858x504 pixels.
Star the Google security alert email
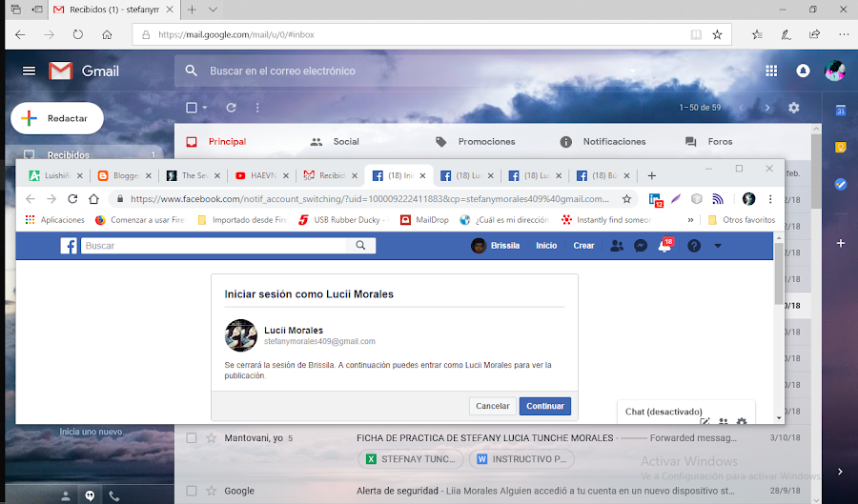coord(212,491)
